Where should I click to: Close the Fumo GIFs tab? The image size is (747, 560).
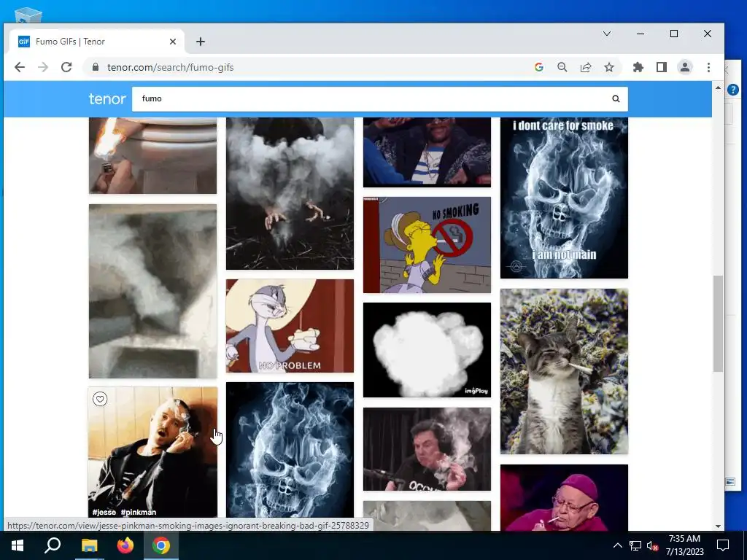point(172,42)
